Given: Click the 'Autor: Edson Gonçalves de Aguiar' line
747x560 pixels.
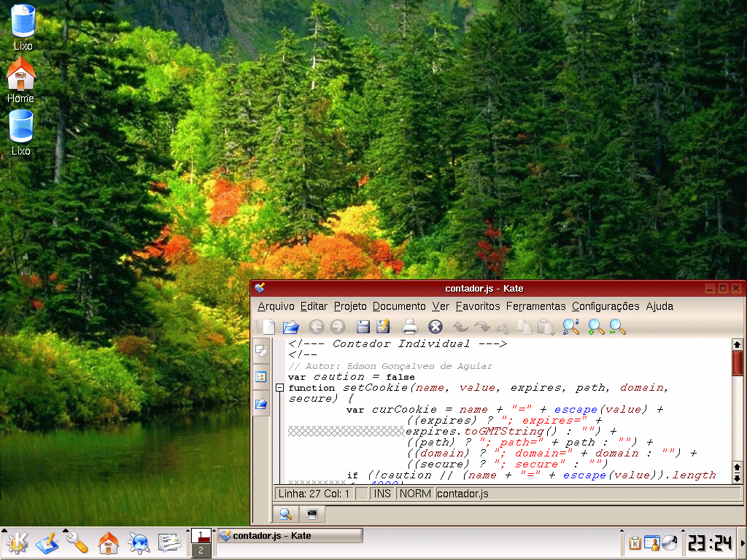Looking at the screenshot, I should click(x=390, y=366).
